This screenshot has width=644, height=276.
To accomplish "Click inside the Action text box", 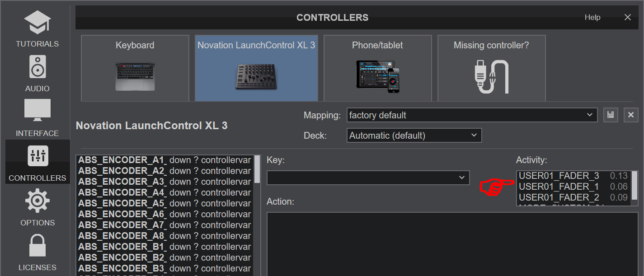I will [x=452, y=244].
